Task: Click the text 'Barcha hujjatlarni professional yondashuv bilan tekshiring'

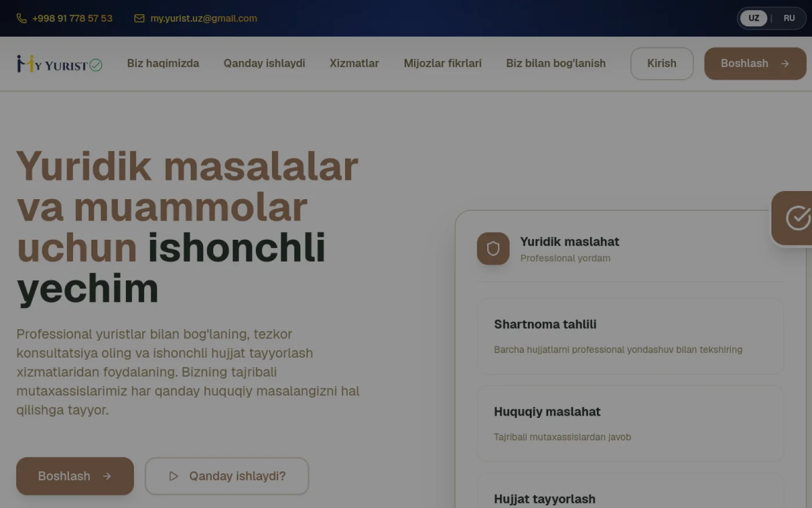Action: 618,350
